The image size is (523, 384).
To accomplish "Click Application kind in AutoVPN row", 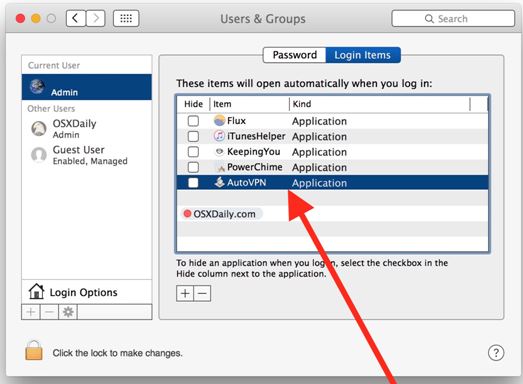I will (320, 183).
